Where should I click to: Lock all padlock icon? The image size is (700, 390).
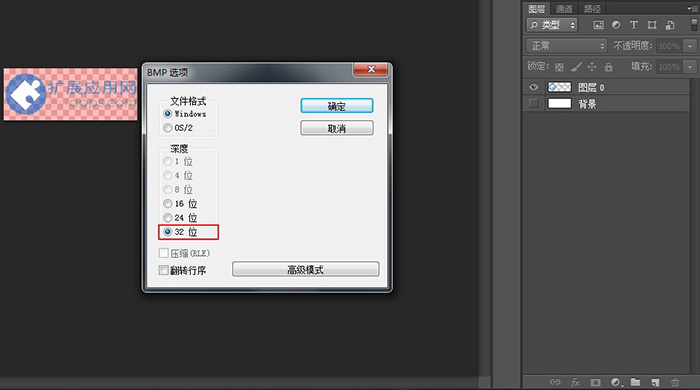(x=608, y=67)
